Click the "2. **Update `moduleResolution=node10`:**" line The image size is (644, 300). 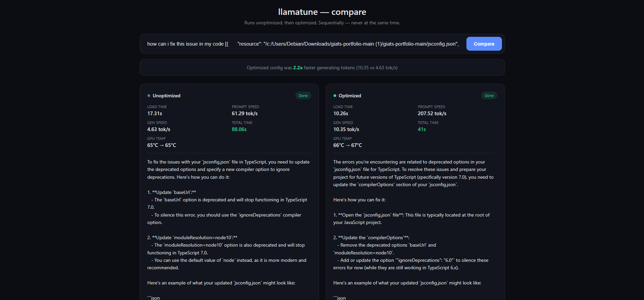click(192, 237)
